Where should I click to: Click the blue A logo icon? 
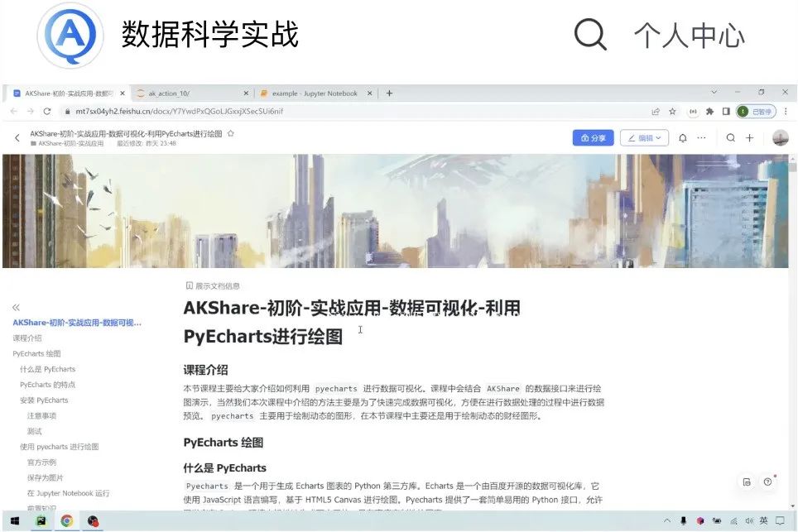click(70, 35)
